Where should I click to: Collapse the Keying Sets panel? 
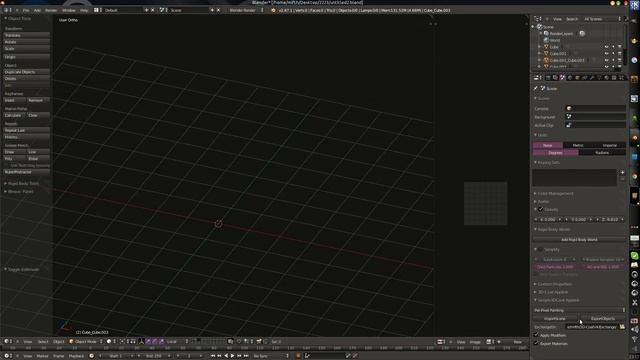548,162
